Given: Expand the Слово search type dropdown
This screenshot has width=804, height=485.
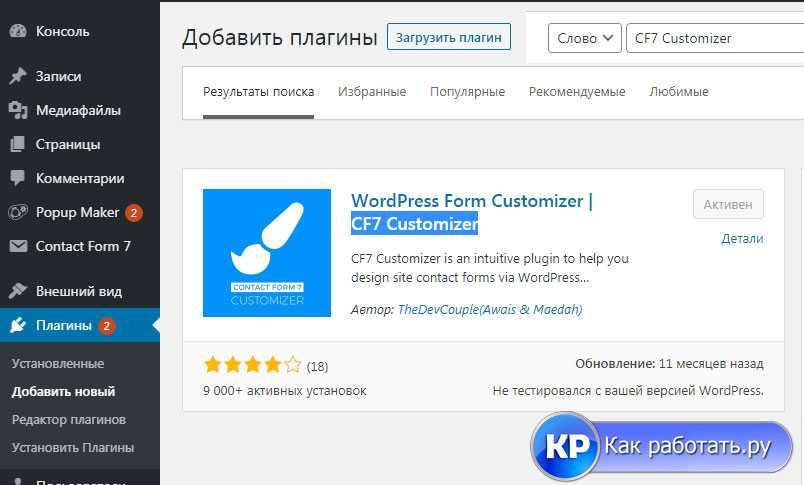Looking at the screenshot, I should coord(585,38).
